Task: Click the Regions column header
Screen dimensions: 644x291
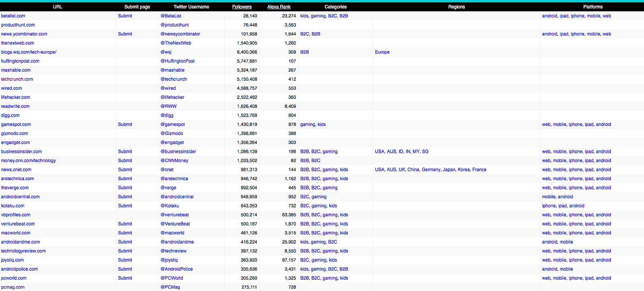Action: pyautogui.click(x=456, y=7)
